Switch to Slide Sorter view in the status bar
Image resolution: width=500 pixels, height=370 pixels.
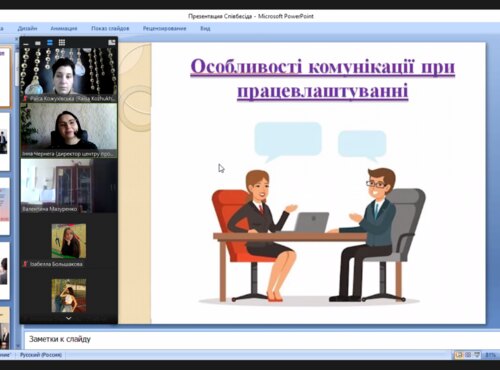click(468, 355)
